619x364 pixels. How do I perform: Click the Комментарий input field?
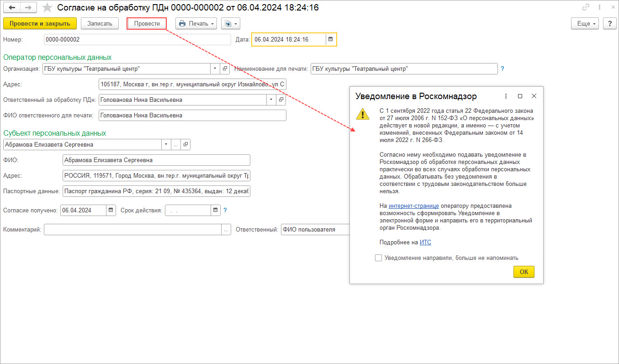tap(133, 230)
